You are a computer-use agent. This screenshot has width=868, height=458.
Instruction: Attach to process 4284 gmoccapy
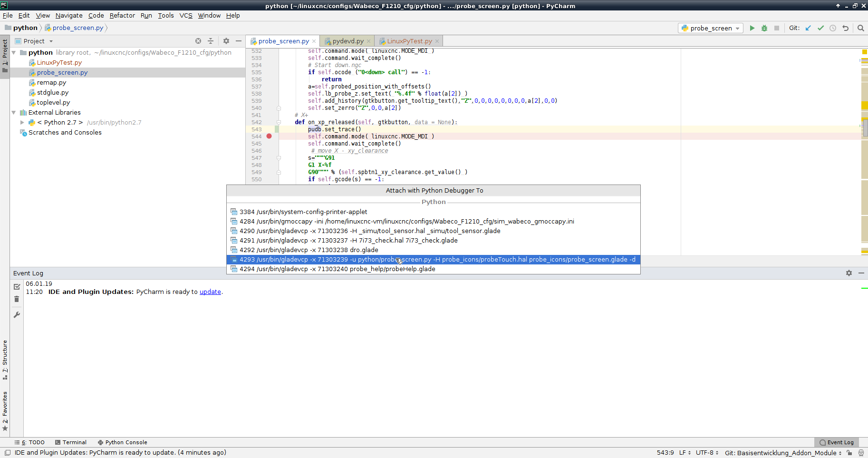434,222
